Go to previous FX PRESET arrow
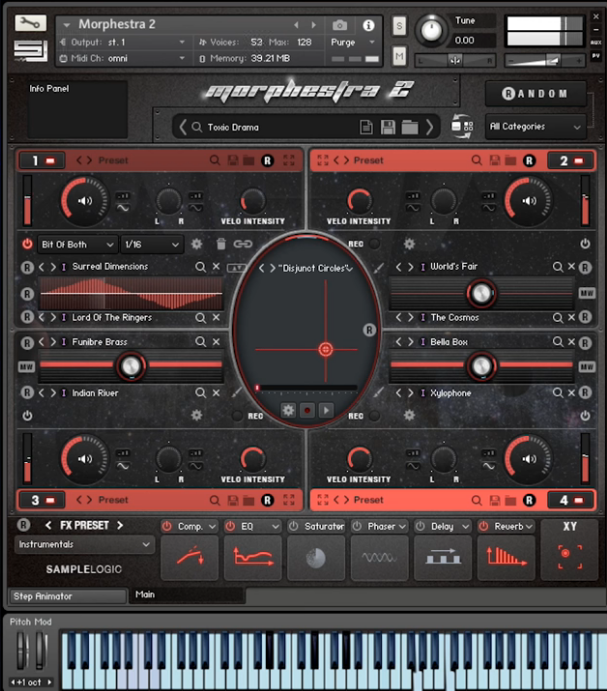This screenshot has height=691, width=607. point(48,525)
